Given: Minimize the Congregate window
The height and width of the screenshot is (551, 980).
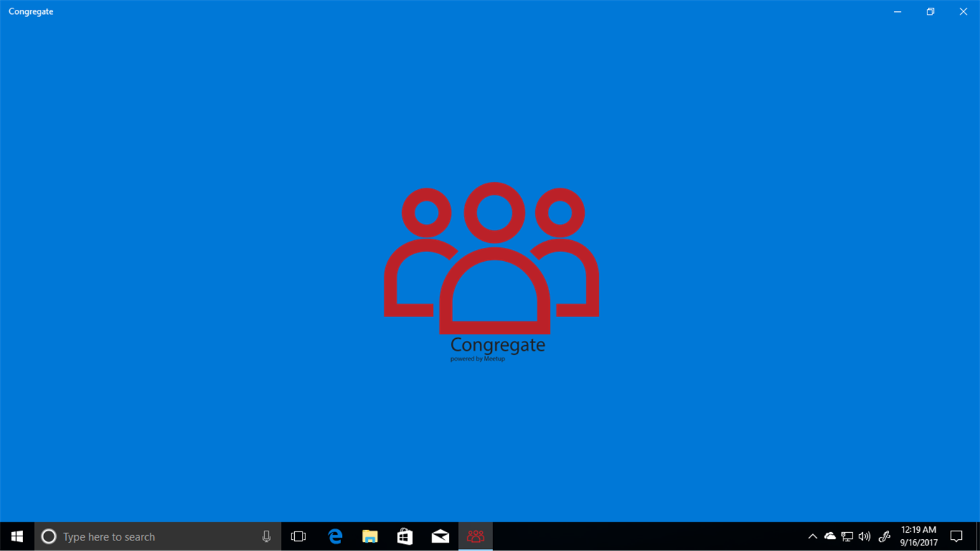Looking at the screenshot, I should coord(897,11).
